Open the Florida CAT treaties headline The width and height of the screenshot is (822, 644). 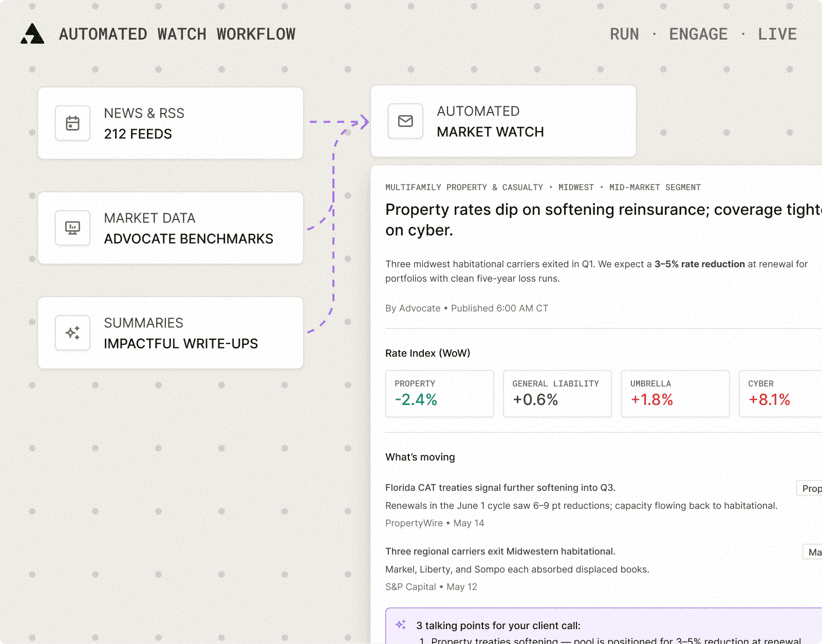tap(500, 488)
